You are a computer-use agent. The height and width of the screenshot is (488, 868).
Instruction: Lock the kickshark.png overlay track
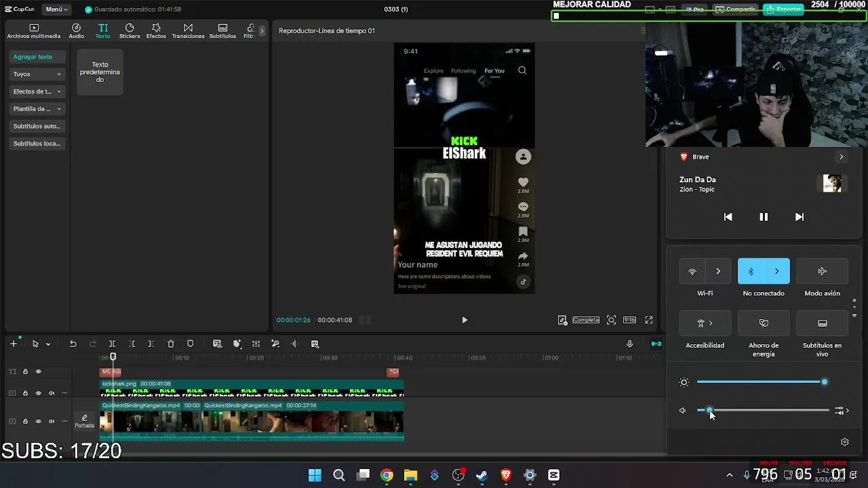[25, 393]
